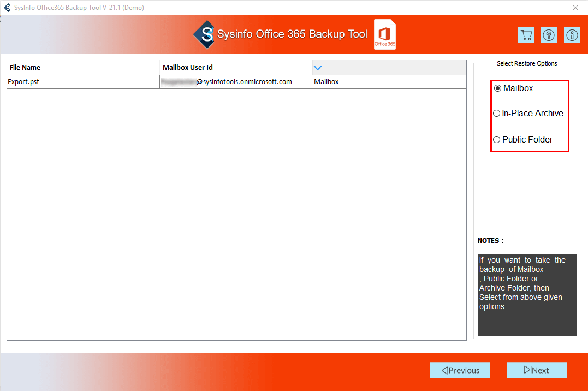
Task: Minimize the backup tool window
Action: coord(526,8)
